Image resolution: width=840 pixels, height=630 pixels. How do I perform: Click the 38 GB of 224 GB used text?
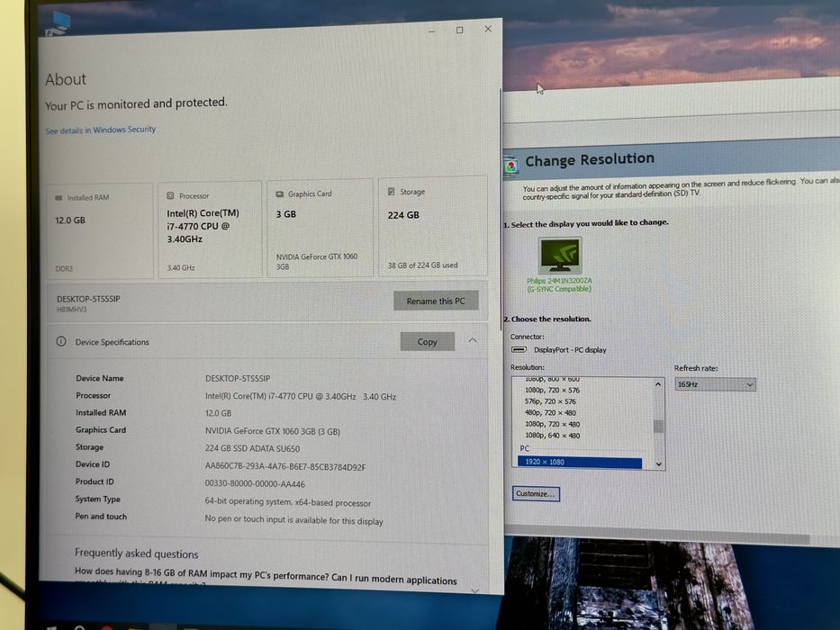click(x=422, y=265)
